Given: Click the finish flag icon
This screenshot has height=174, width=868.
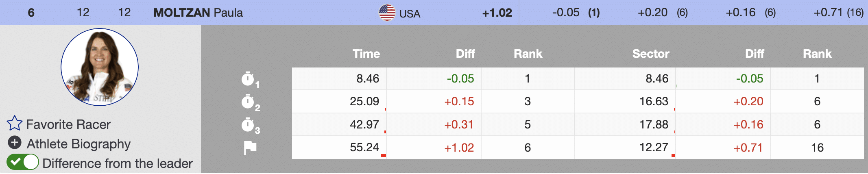Looking at the screenshot, I should [250, 147].
